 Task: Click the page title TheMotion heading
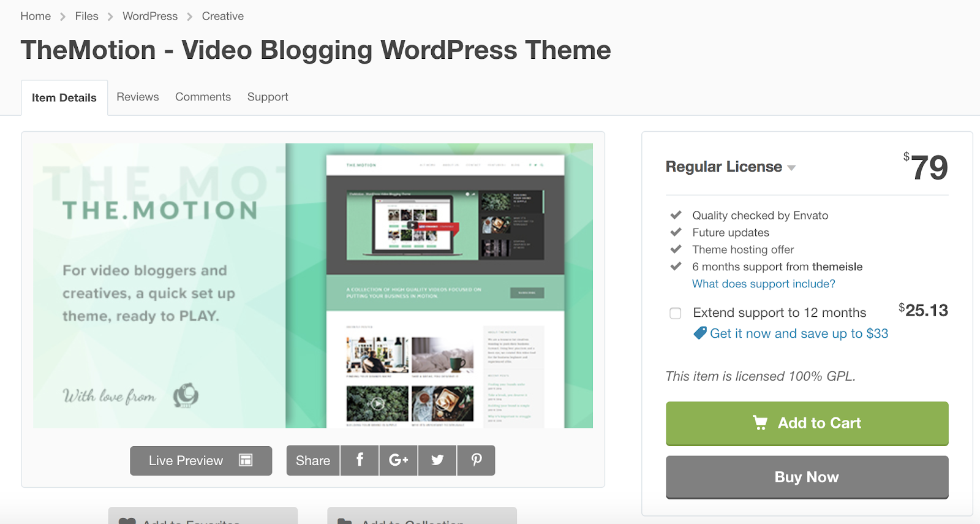click(315, 50)
